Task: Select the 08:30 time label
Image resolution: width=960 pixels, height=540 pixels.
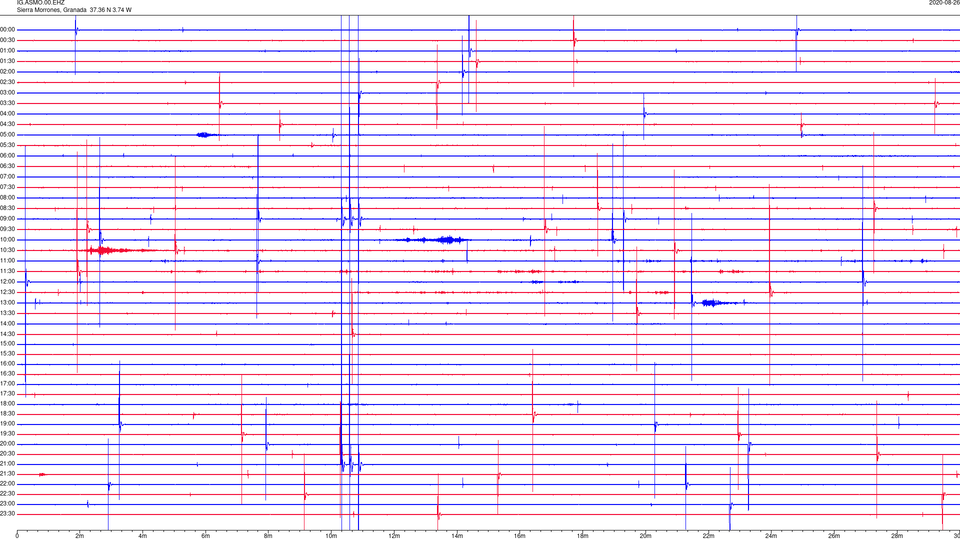Action: click(x=7, y=208)
